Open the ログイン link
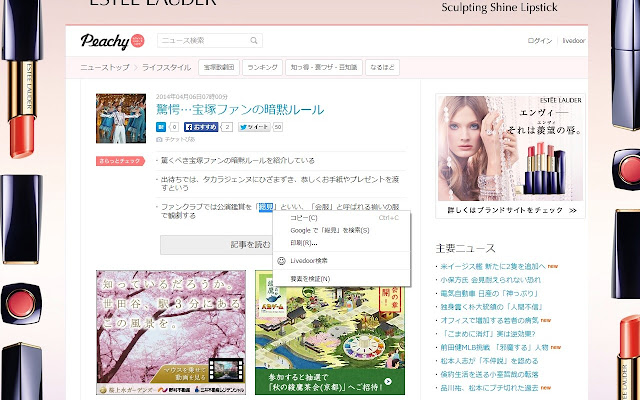The image size is (640, 400). (x=540, y=40)
